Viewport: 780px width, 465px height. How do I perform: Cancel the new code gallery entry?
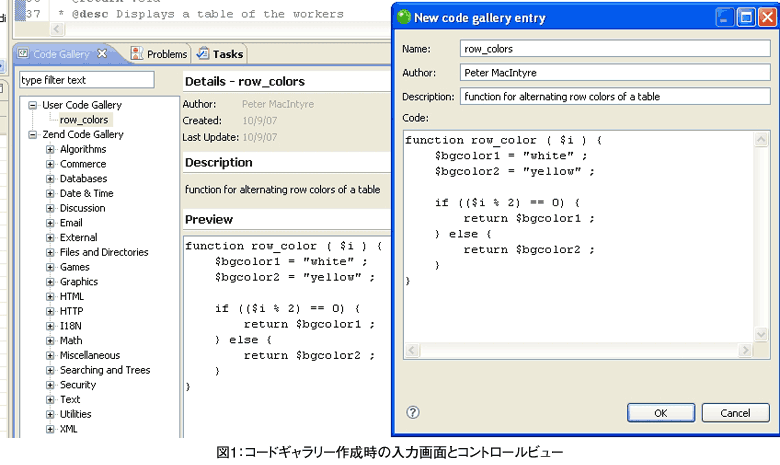[x=735, y=413]
